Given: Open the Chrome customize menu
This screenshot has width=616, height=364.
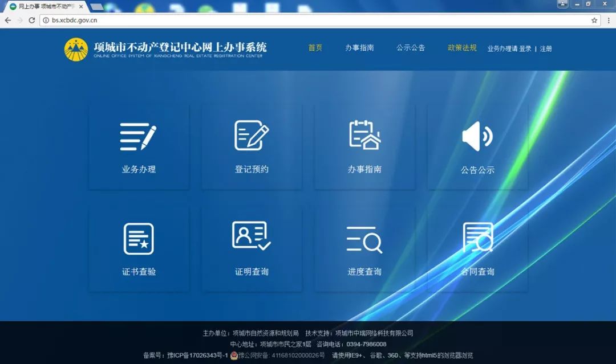Looking at the screenshot, I should [x=609, y=19].
